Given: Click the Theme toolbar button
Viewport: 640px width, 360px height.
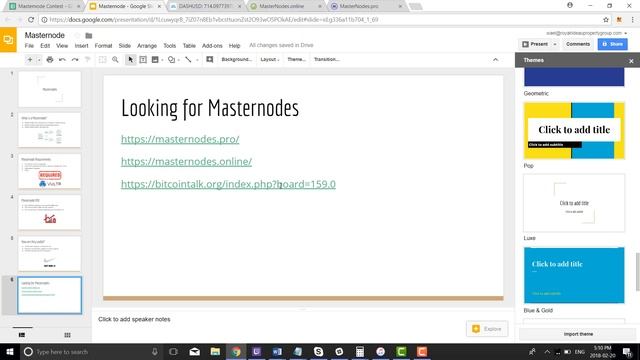Looking at the screenshot, I should 296,60.
